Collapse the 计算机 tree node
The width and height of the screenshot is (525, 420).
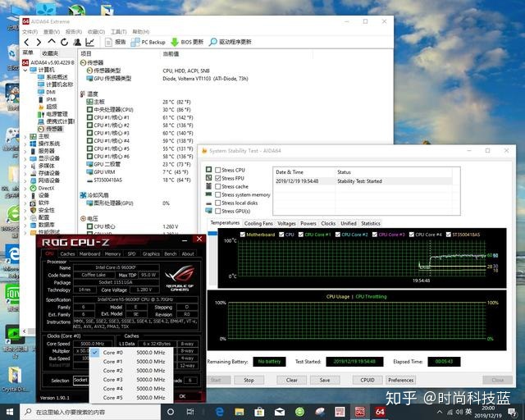click(x=25, y=70)
